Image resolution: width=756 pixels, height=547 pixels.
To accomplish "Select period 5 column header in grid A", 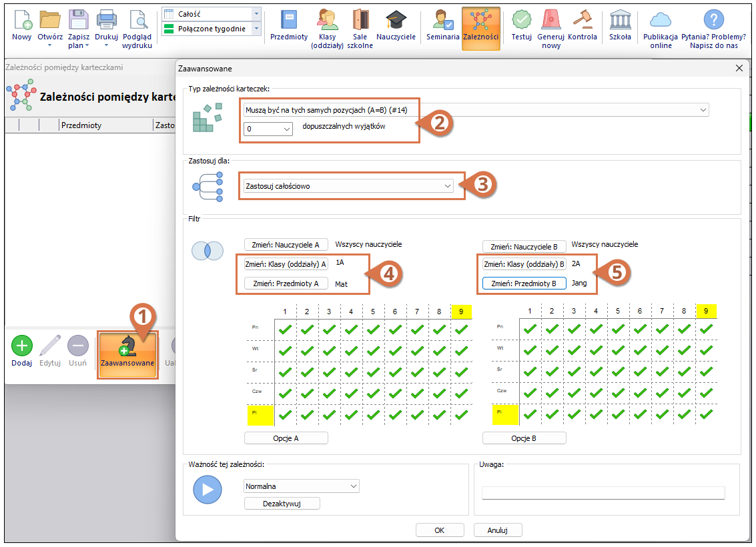I will click(x=373, y=312).
